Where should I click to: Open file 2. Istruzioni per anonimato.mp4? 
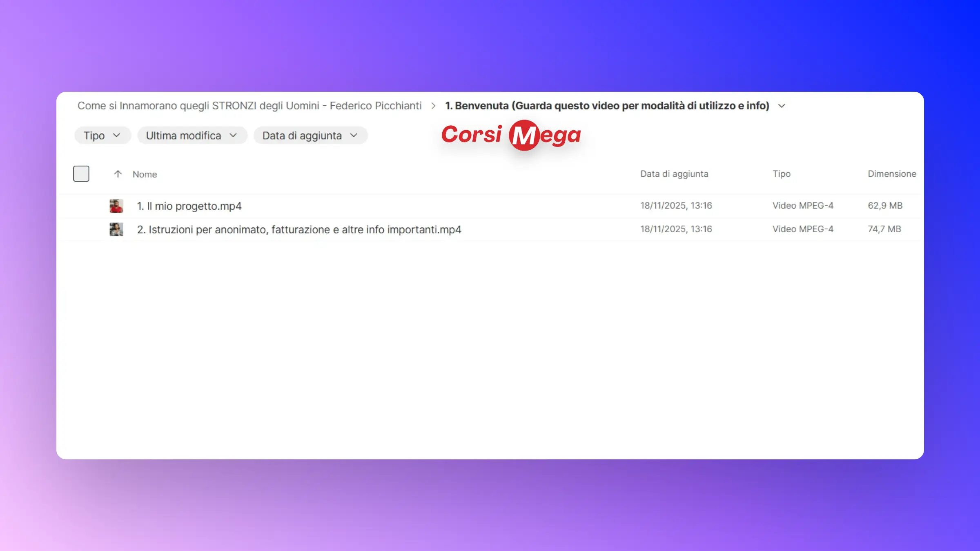(299, 230)
